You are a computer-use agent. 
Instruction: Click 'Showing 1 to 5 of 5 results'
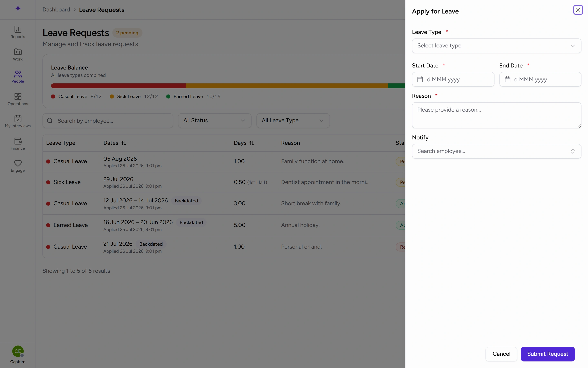pos(76,271)
